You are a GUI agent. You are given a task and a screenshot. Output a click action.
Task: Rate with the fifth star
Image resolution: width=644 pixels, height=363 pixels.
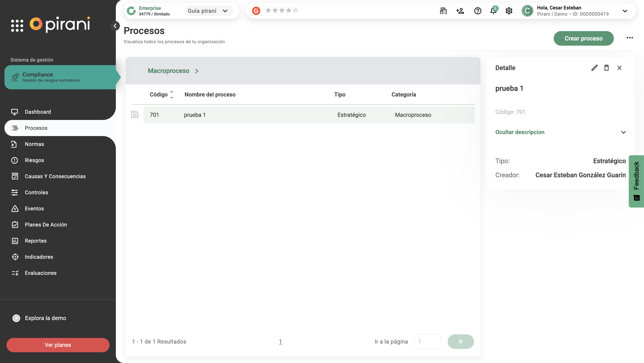tap(295, 10)
